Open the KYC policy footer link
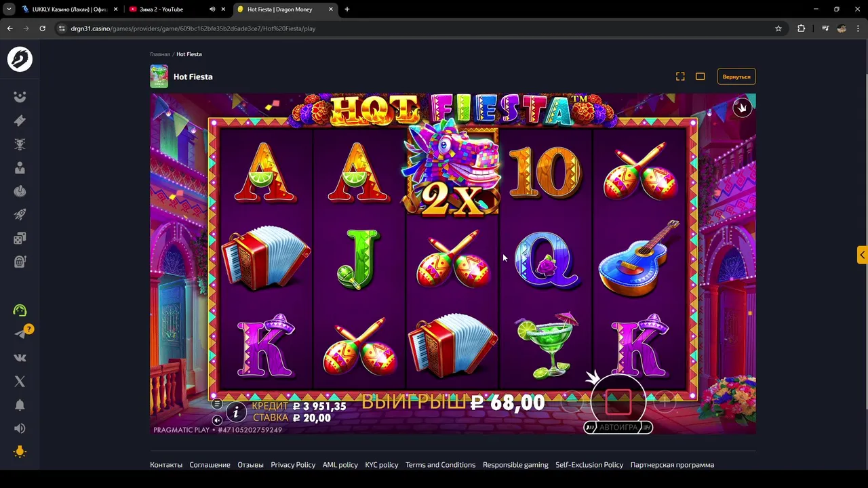 (x=382, y=465)
